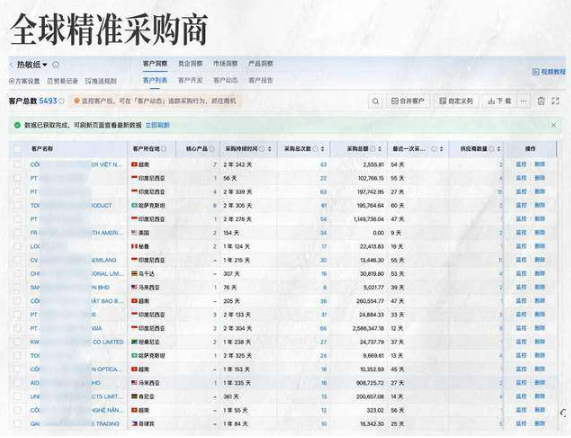Tick checkbox for the 2年 339天 row
Image resolution: width=571 pixels, height=438 pixels.
pyautogui.click(x=17, y=192)
